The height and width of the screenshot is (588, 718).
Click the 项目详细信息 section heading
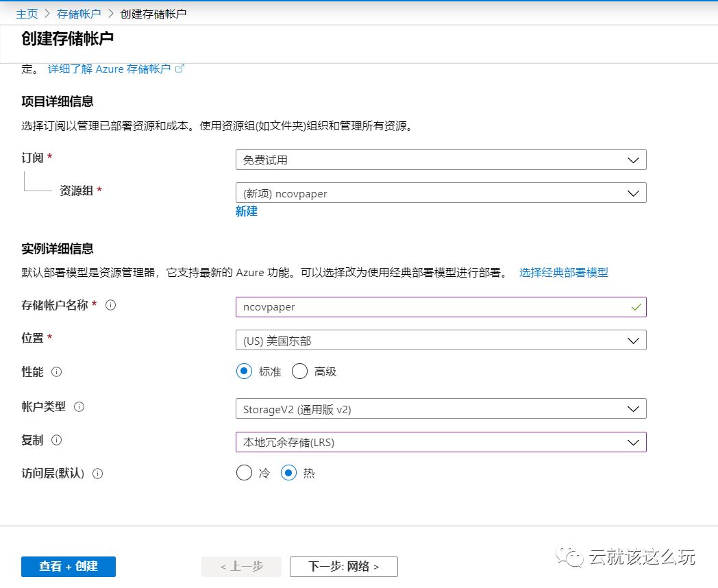tap(58, 101)
